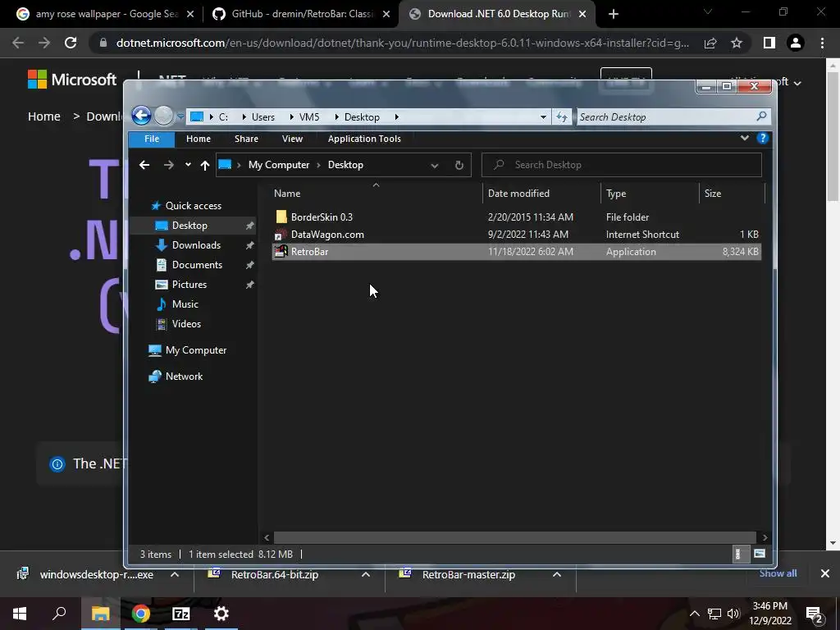Open recent locations dropdown arrow
The height and width of the screenshot is (630, 840).
[x=188, y=164]
